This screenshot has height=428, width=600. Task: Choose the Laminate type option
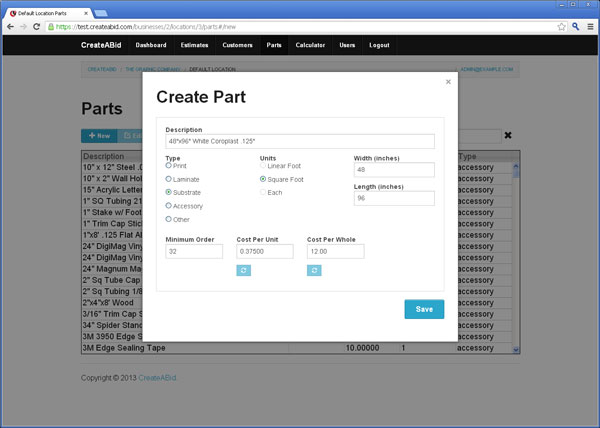[169, 178]
